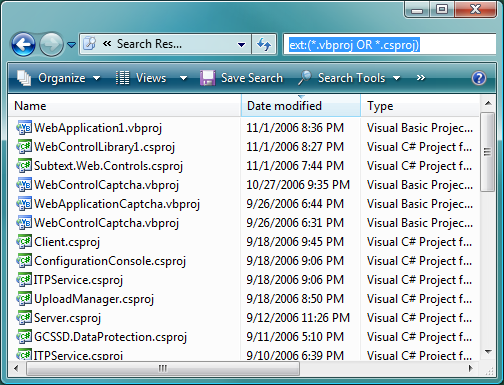The width and height of the screenshot is (504, 385).
Task: Click the horizontal scrollbar thumb
Action: 163,368
